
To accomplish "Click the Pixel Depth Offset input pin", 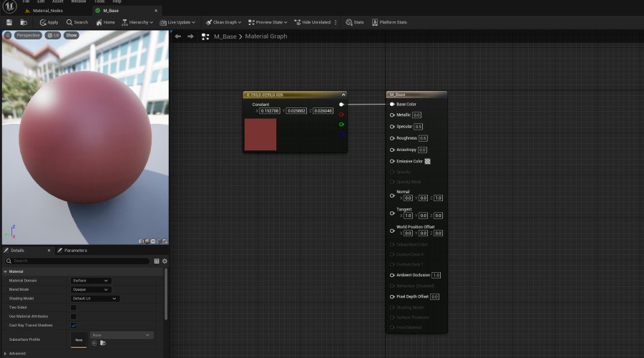I will (x=392, y=296).
